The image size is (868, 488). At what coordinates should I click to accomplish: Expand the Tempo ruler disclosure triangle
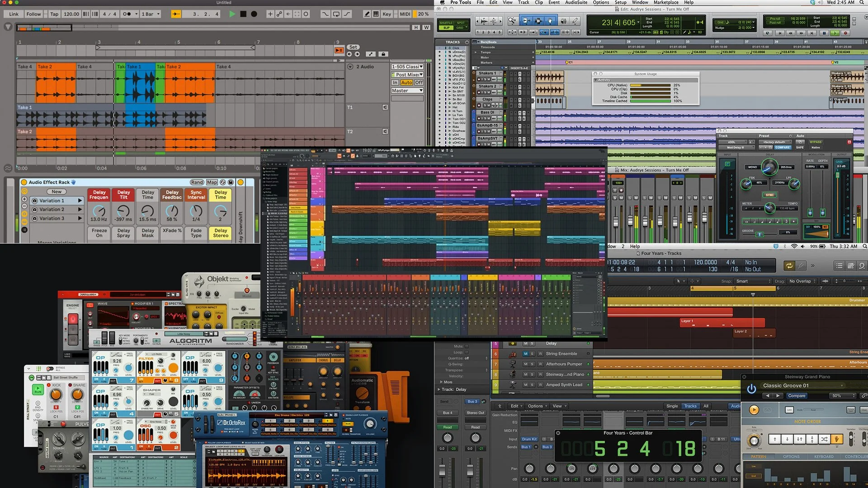coord(475,52)
